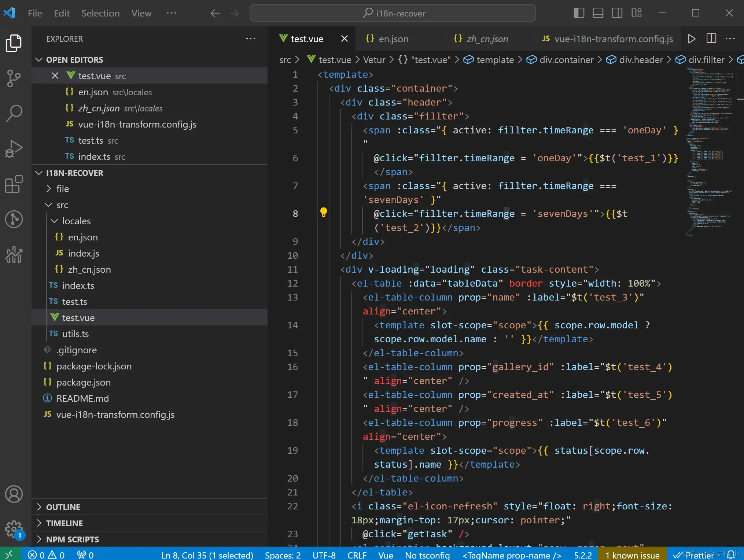Open the Manage gear icon
744x560 pixels.
(x=14, y=529)
